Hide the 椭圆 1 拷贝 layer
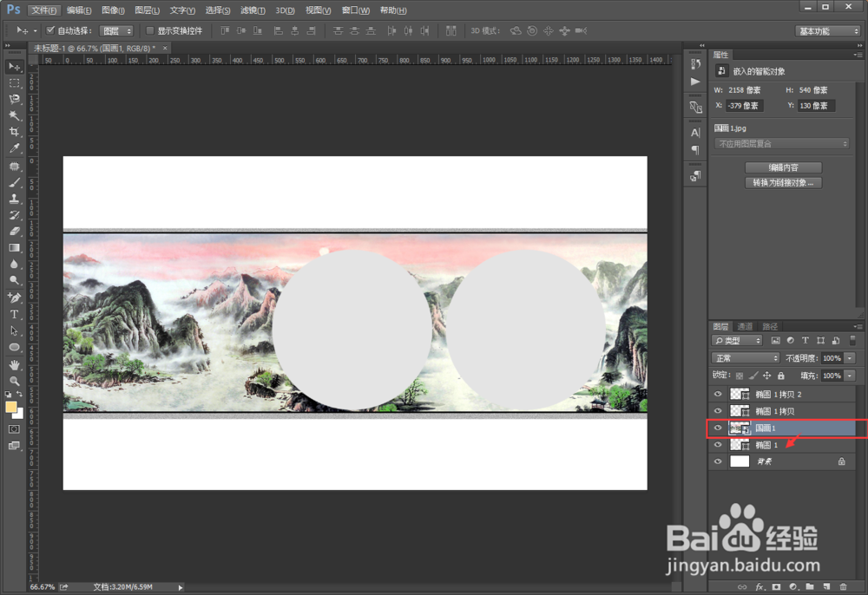This screenshot has width=868, height=595. point(718,411)
